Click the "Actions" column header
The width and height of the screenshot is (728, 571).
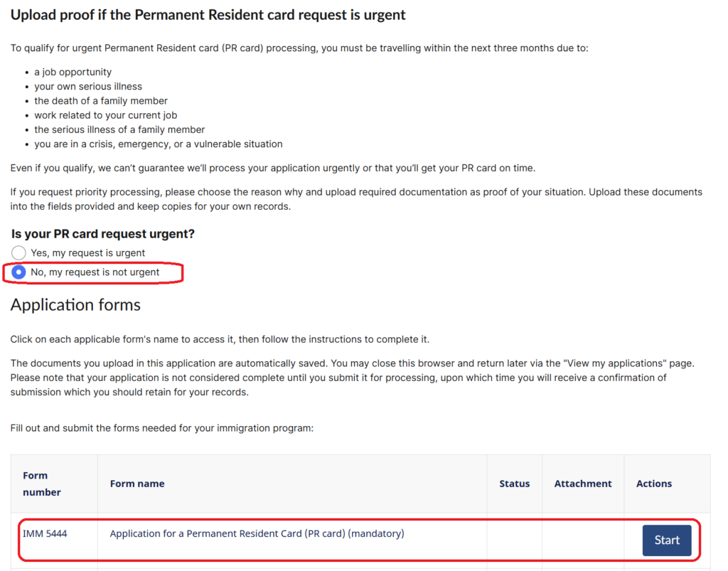click(654, 484)
